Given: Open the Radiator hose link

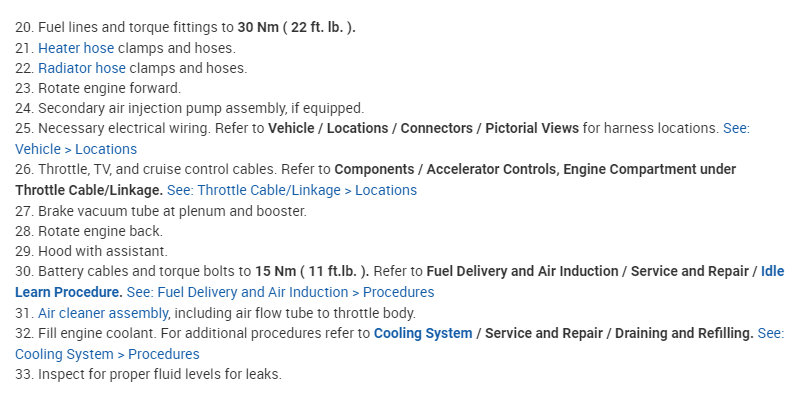Looking at the screenshot, I should pyautogui.click(x=84, y=68).
